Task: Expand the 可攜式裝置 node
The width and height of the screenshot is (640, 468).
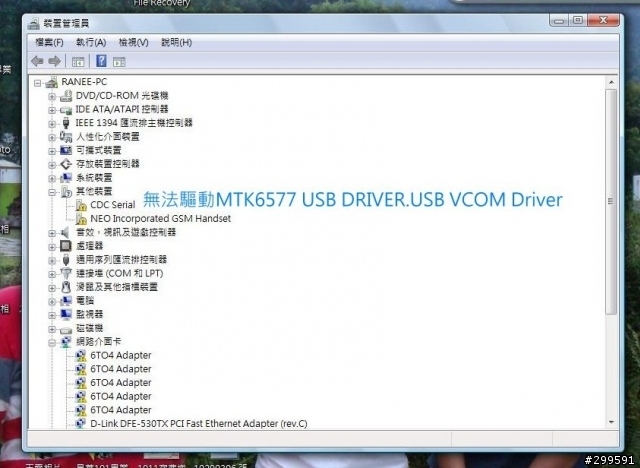Action: [52, 151]
